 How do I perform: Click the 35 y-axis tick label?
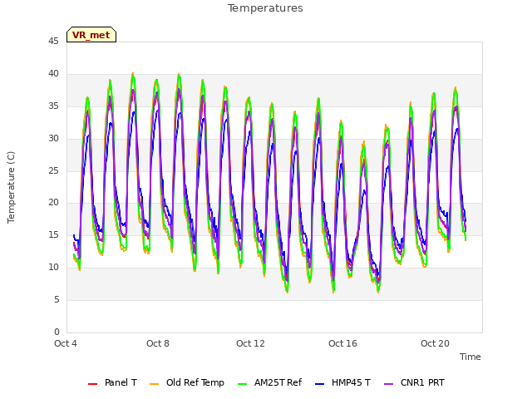(x=53, y=106)
